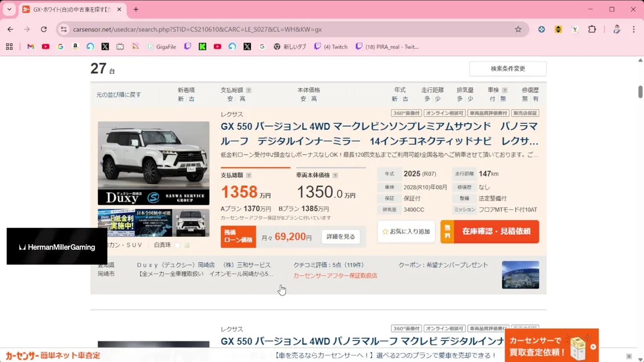Sort 支払総額 by 安 (cheapest)
The image size is (644, 362).
[x=230, y=99]
